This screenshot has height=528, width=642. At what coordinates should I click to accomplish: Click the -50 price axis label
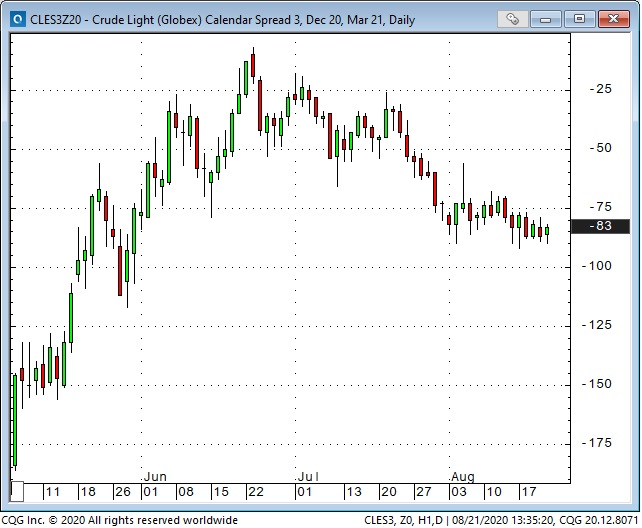(601, 148)
